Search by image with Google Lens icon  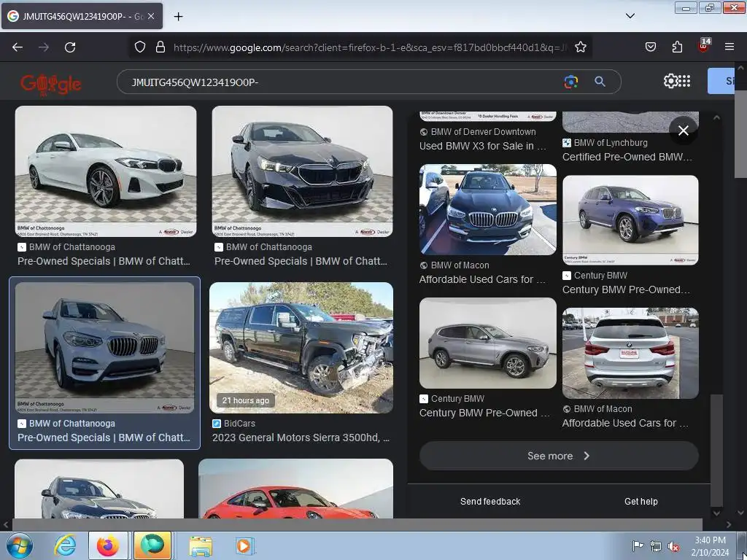[x=570, y=82]
